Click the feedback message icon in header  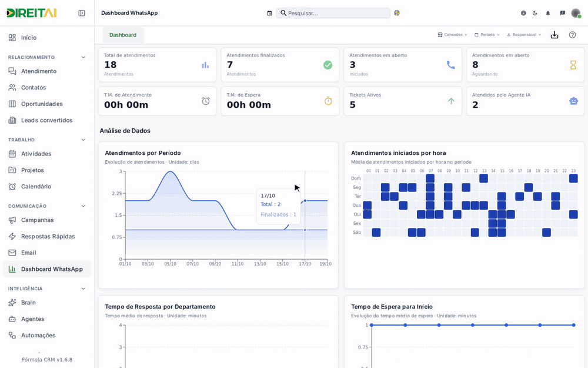(x=563, y=13)
